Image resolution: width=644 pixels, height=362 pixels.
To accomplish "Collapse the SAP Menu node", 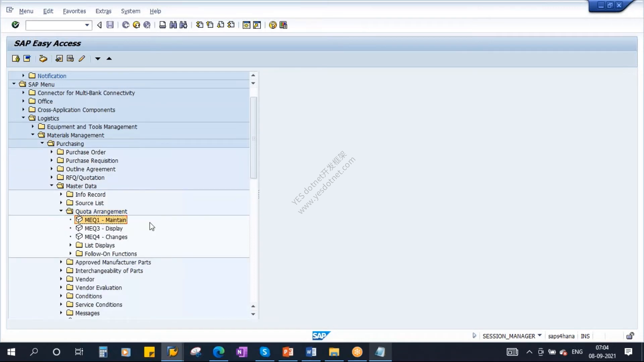I will (14, 84).
